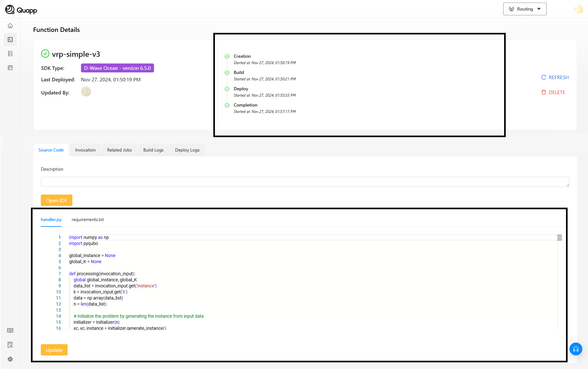This screenshot has height=370, width=588.
Task: Open the functions terminal icon in sidebar
Action: 10,40
